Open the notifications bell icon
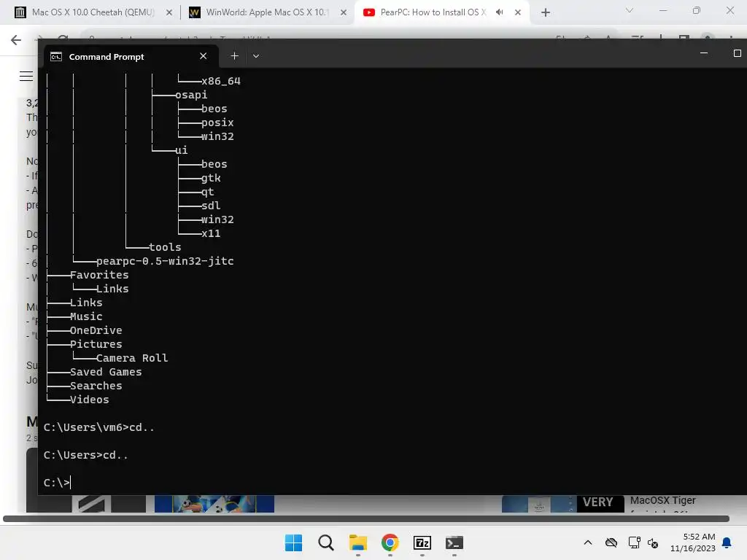The width and height of the screenshot is (747, 560). 727,542
